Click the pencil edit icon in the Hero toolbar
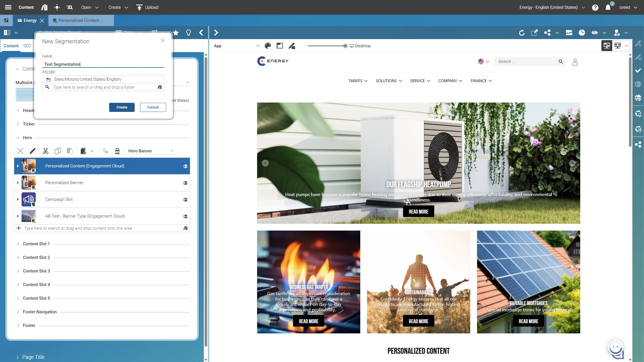 [33, 151]
